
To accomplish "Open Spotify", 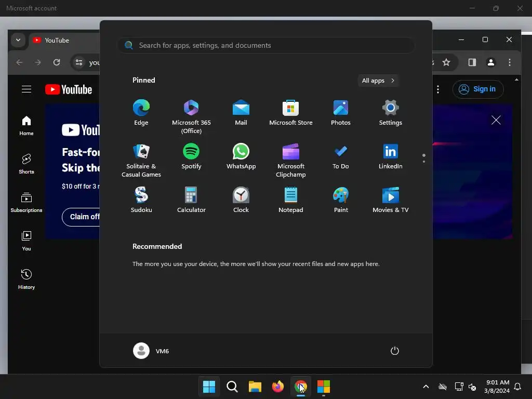I will click(191, 156).
